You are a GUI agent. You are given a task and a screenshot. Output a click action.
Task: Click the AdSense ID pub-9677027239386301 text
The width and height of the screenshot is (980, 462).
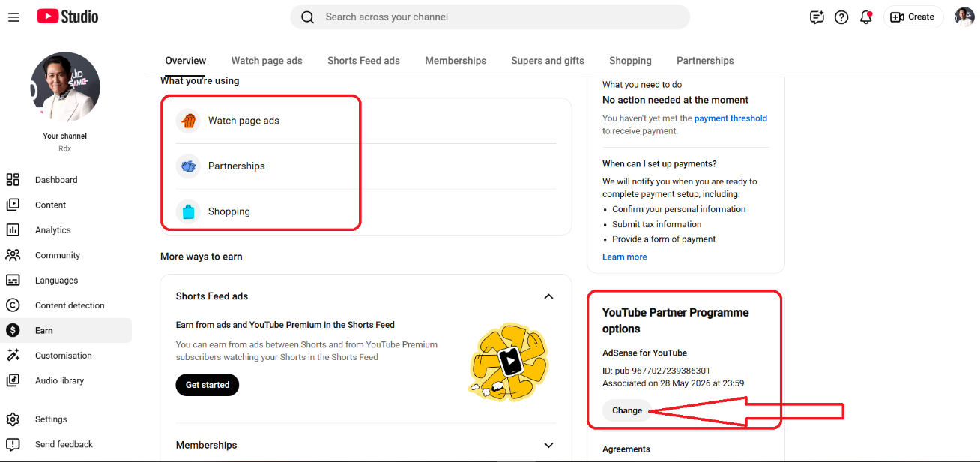[656, 370]
